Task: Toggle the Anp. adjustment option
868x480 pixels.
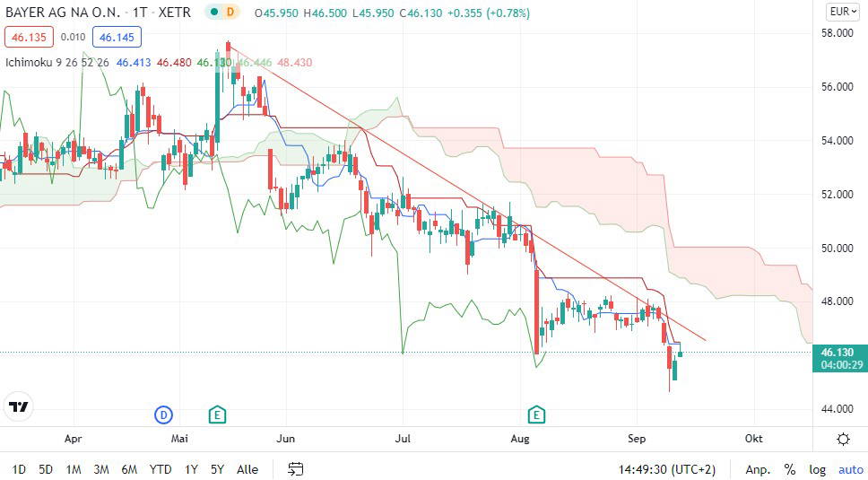Action: (x=758, y=469)
